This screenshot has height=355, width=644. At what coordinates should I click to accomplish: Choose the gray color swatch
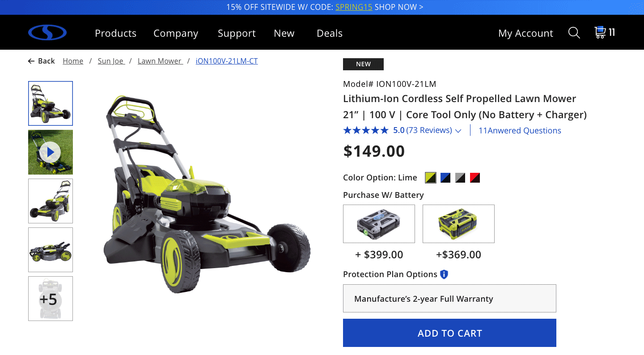(460, 178)
